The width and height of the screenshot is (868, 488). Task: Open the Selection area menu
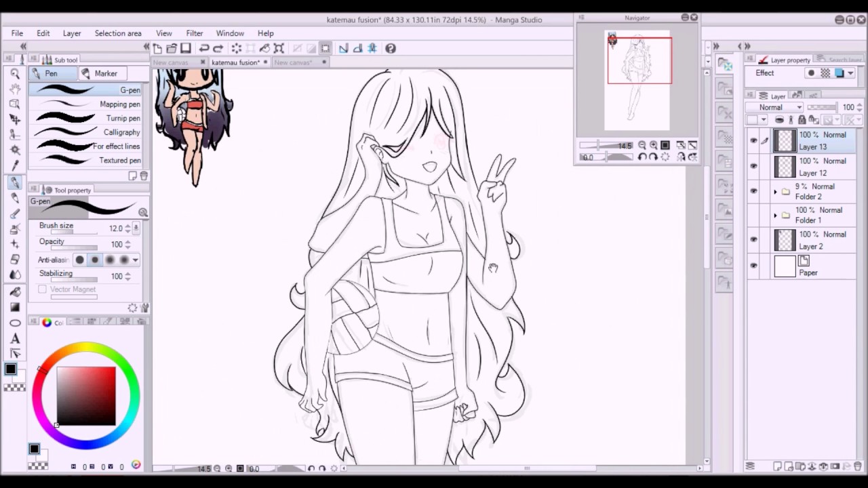(x=118, y=33)
